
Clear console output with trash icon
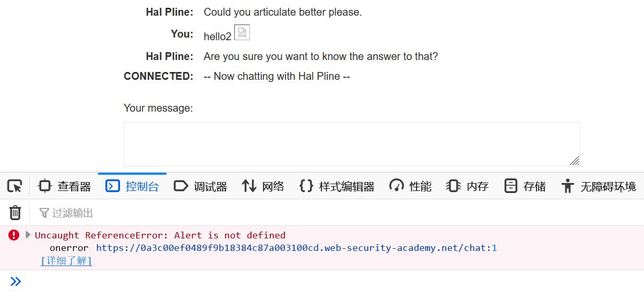coord(15,213)
